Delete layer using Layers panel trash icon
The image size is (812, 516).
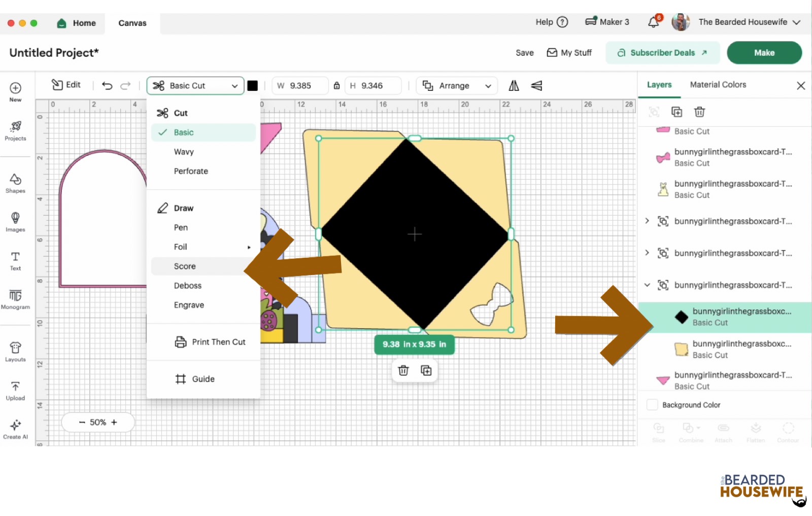click(699, 112)
